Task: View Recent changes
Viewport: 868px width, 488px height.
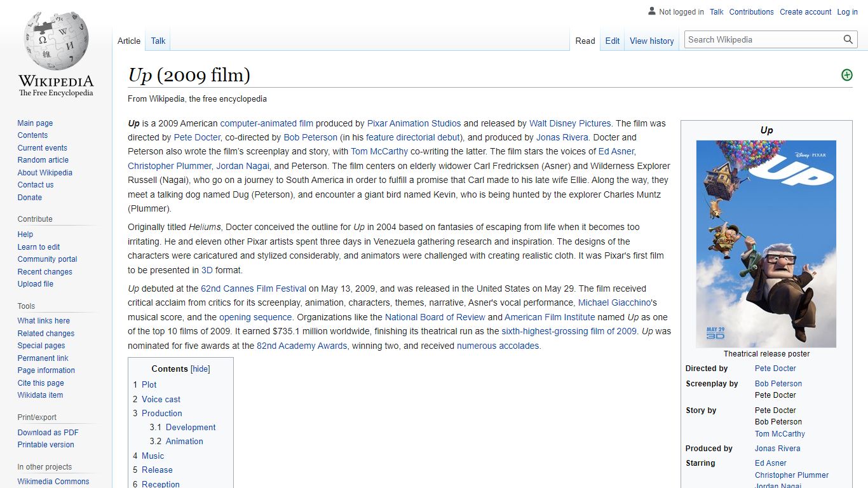Action: click(44, 272)
